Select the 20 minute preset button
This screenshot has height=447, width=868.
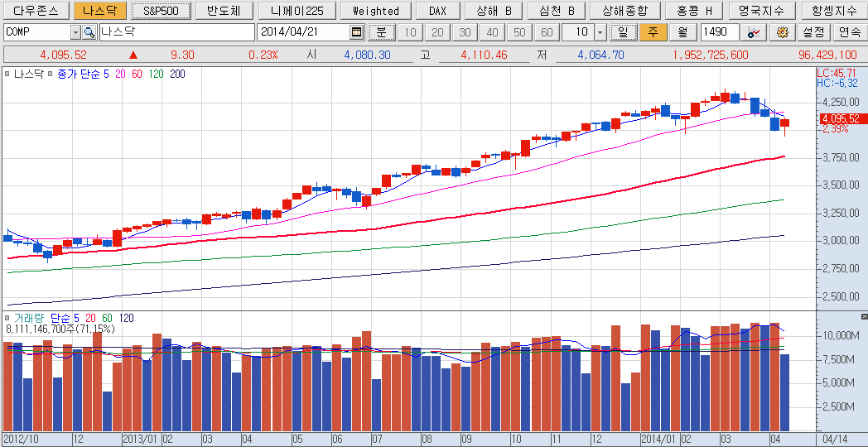point(437,32)
